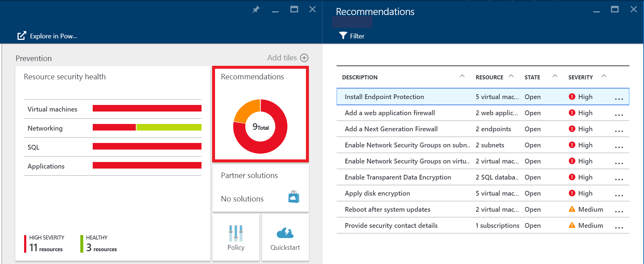The image size is (644, 264).
Task: Click the Filter button label
Action: tap(357, 36)
